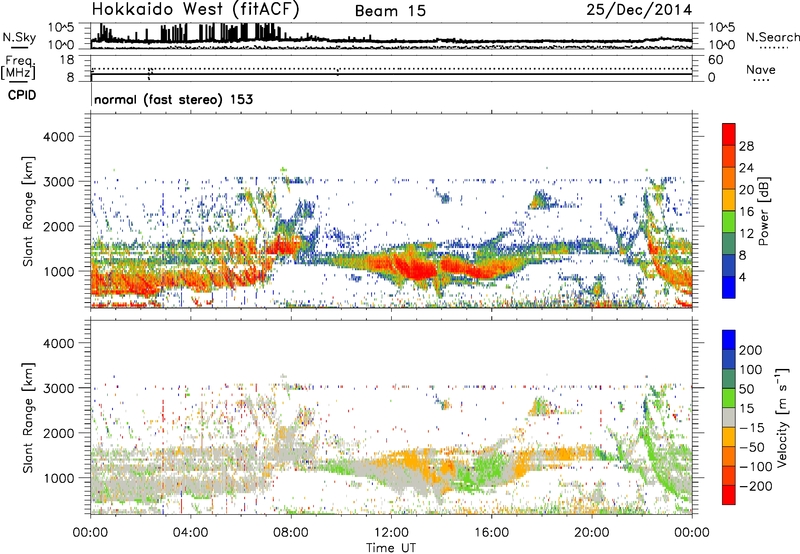Click the "CPID" label
This screenshot has height=554, width=800.
22,95
